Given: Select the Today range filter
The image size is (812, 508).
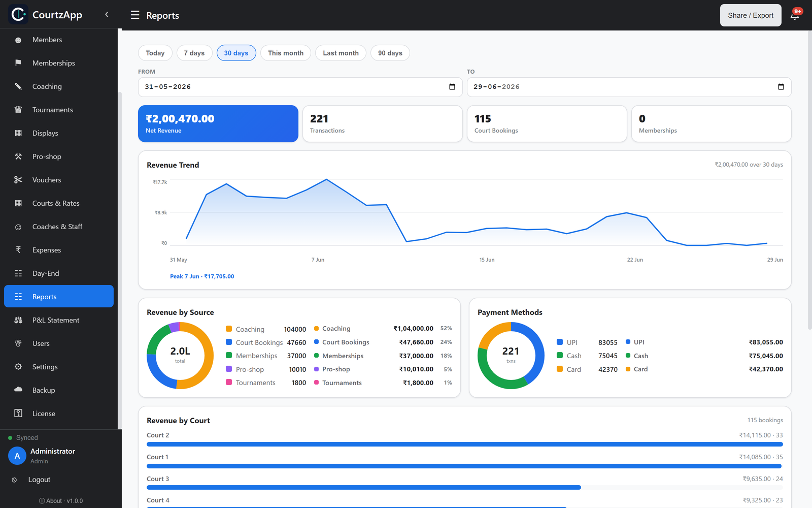Looking at the screenshot, I should click(x=155, y=53).
